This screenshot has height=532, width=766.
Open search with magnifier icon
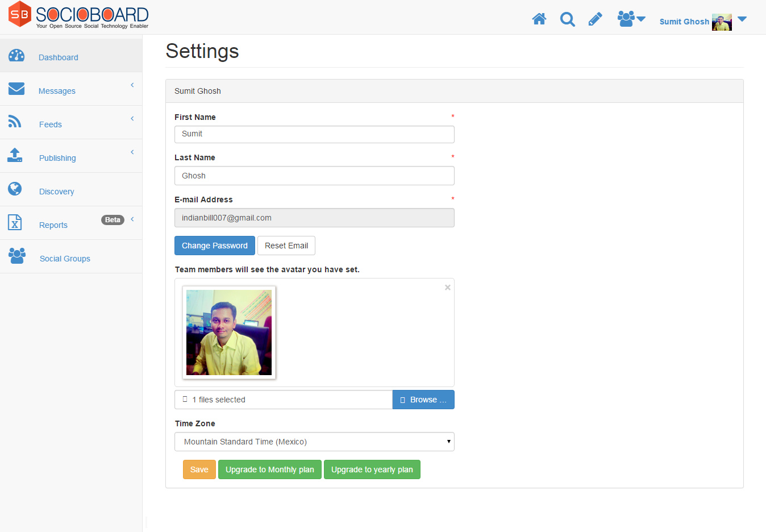[567, 19]
